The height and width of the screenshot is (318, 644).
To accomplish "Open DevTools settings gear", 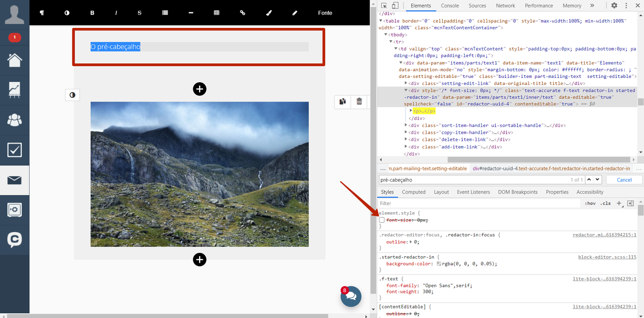I will coord(614,6).
